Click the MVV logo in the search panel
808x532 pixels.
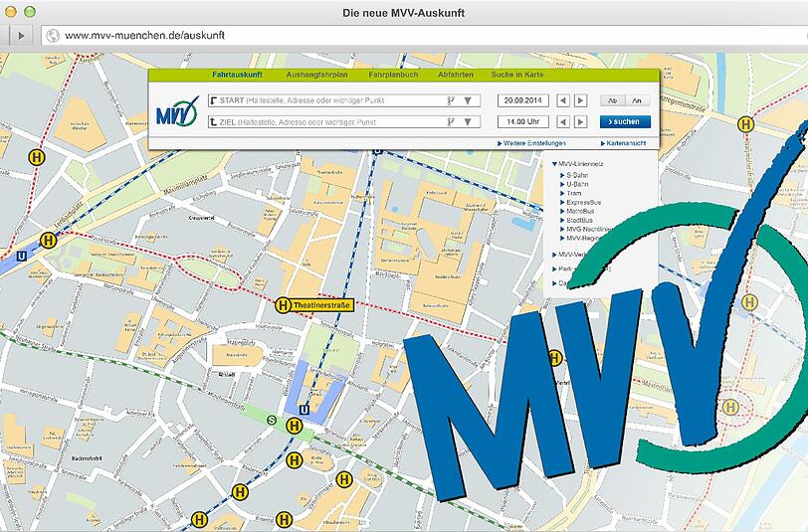177,111
